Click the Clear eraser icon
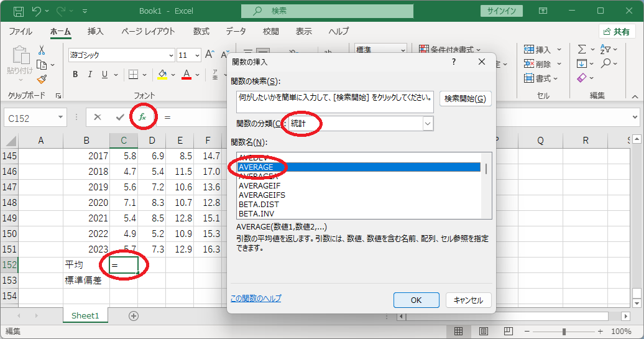644x339 pixels. click(582, 78)
